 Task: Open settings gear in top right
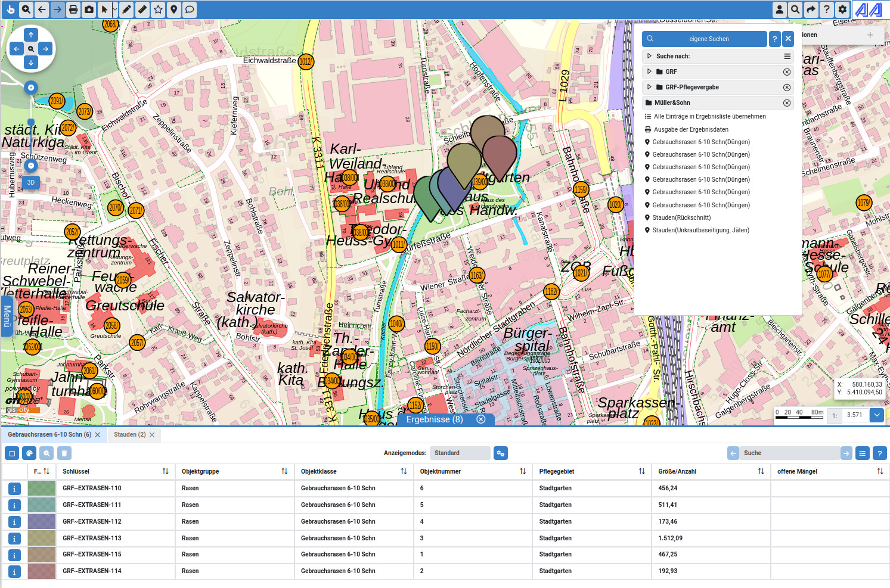tap(842, 10)
